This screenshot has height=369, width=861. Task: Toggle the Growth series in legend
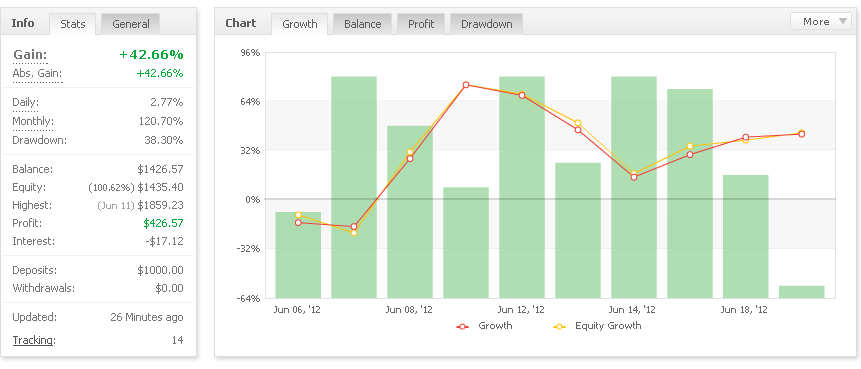(x=495, y=326)
